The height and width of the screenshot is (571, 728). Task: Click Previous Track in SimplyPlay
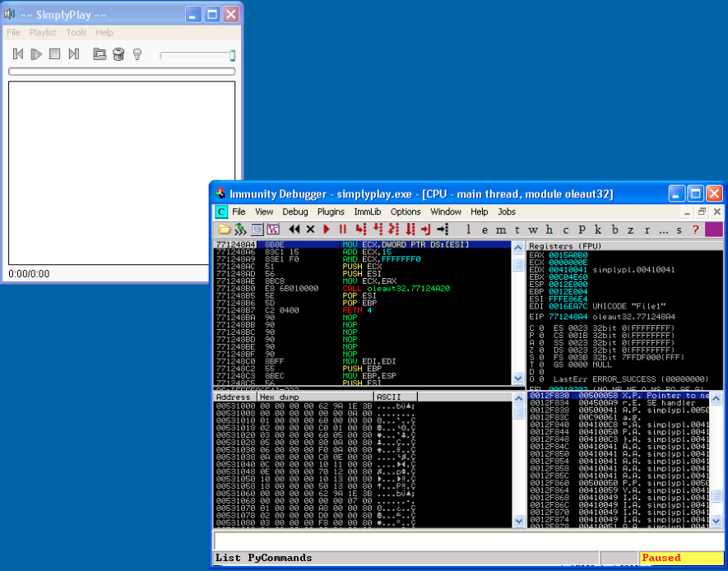(18, 54)
